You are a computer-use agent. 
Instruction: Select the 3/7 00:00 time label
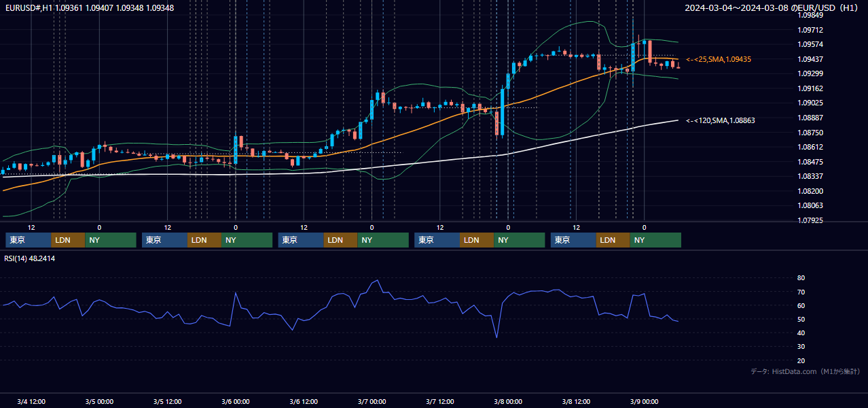(372, 402)
